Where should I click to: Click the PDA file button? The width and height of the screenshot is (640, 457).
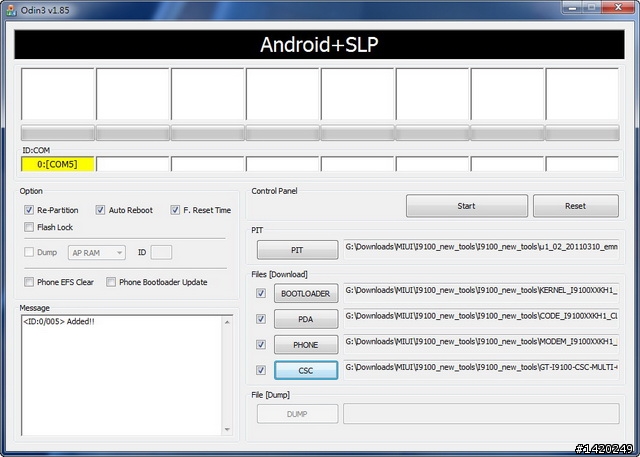306,319
